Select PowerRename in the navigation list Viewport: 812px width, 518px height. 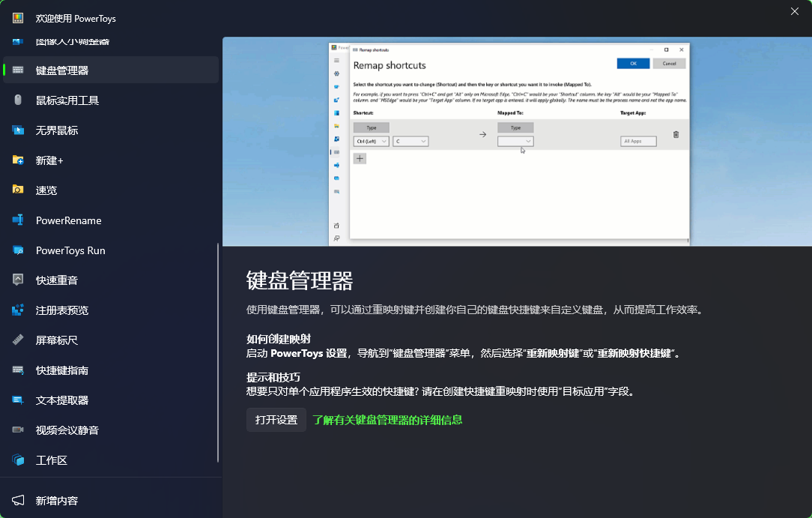[x=111, y=220]
